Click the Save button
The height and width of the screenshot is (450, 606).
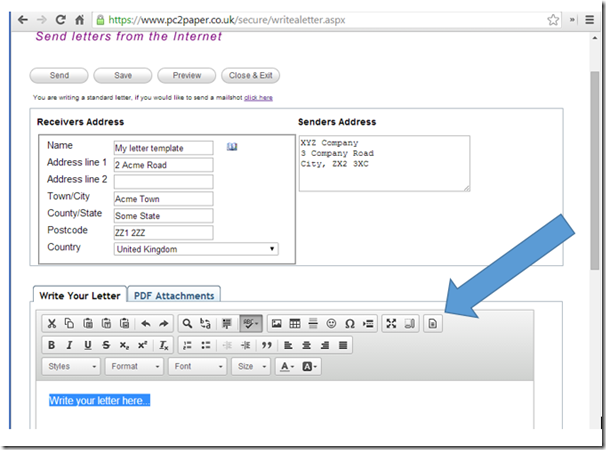[123, 75]
